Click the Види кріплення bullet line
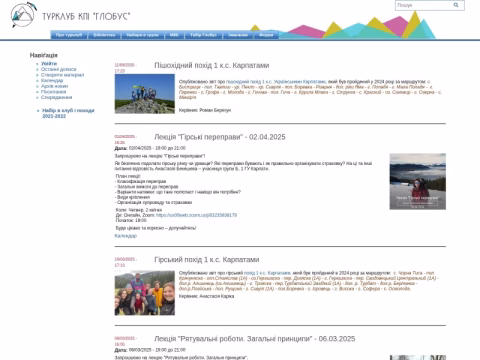The height and width of the screenshot is (360, 480). pyautogui.click(x=132, y=197)
